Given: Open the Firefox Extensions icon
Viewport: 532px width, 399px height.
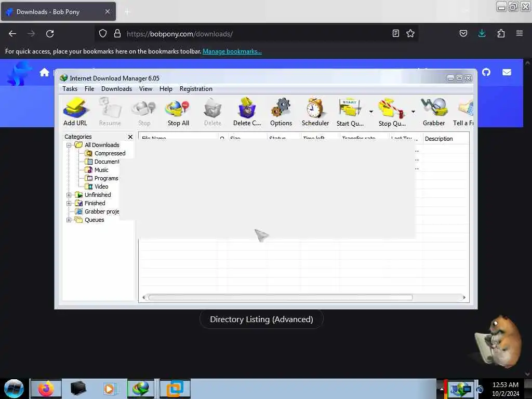Looking at the screenshot, I should point(501,33).
